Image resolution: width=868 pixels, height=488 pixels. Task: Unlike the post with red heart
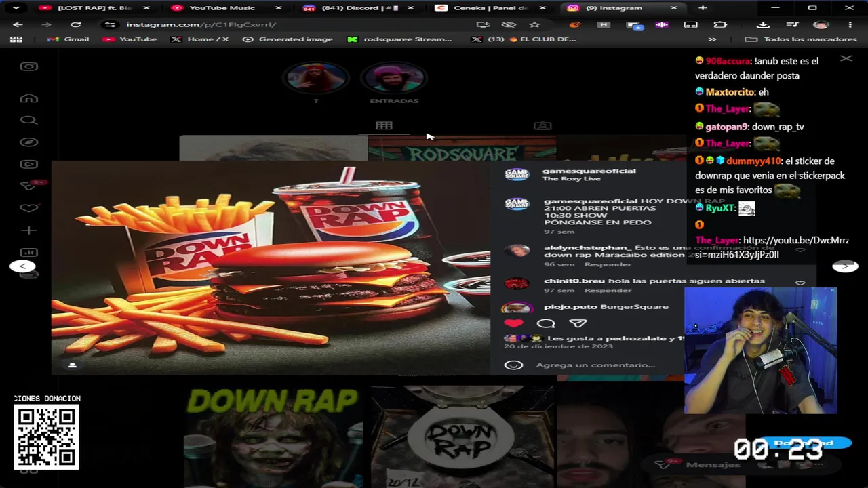click(513, 323)
